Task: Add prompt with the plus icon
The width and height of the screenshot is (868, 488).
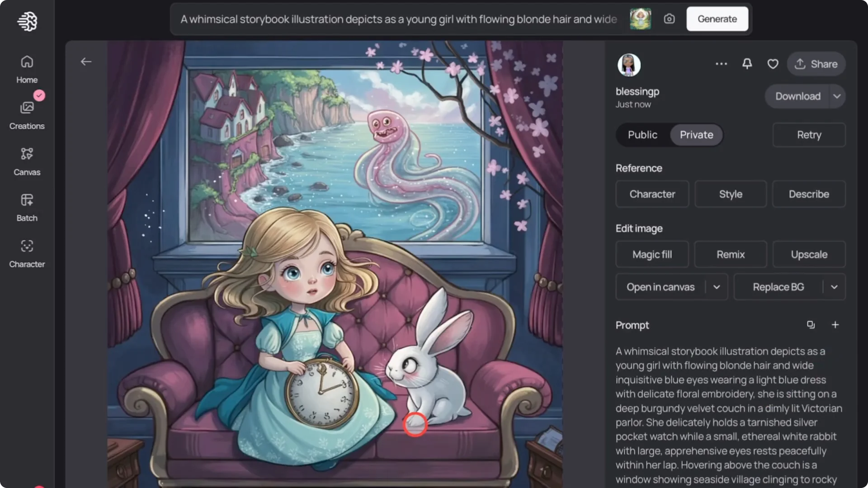Action: pos(835,324)
